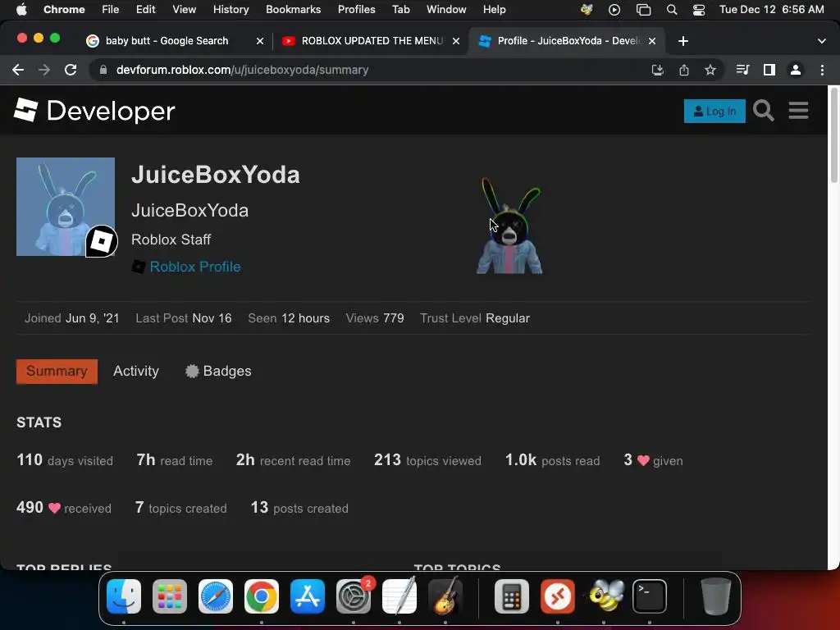Open a new tab with plus button
Viewport: 840px width, 630px height.
683,41
